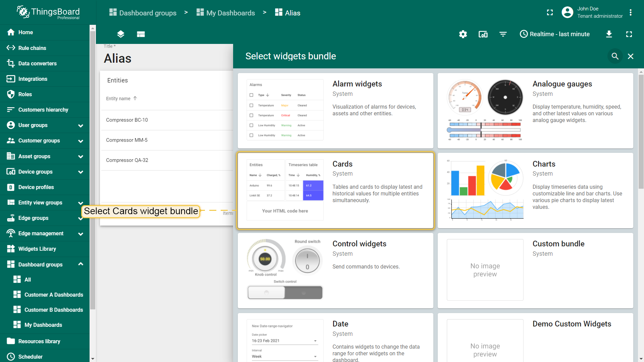Open Data converters page

pos(45,63)
